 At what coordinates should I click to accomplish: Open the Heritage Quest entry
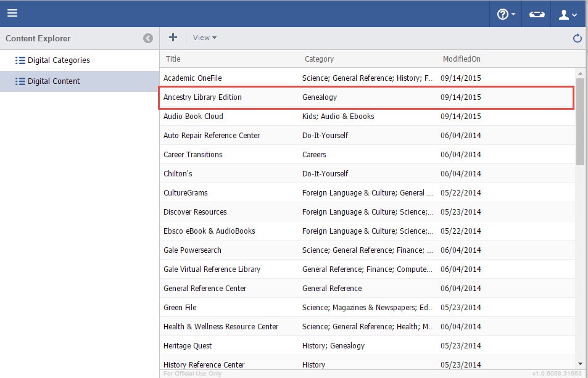pos(188,346)
